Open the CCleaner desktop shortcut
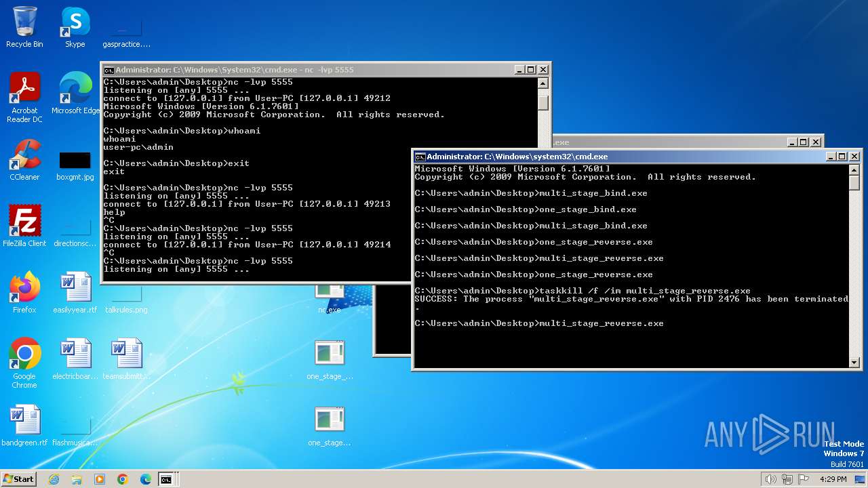 [24, 160]
